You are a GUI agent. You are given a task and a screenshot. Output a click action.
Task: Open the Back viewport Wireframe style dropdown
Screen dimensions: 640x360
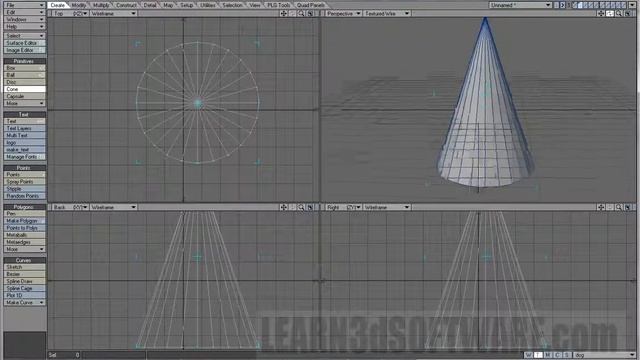pos(113,207)
